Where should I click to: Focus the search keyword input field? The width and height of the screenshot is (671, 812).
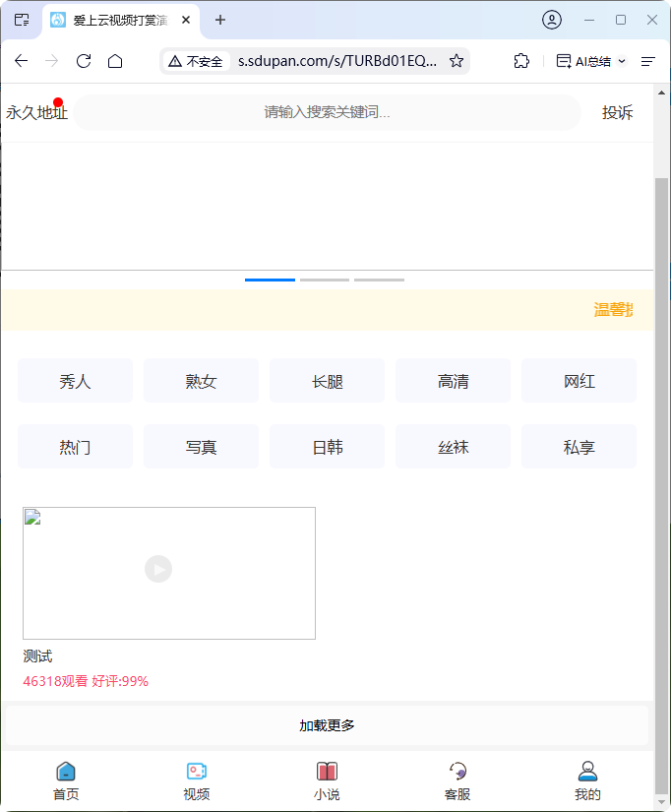click(x=328, y=112)
